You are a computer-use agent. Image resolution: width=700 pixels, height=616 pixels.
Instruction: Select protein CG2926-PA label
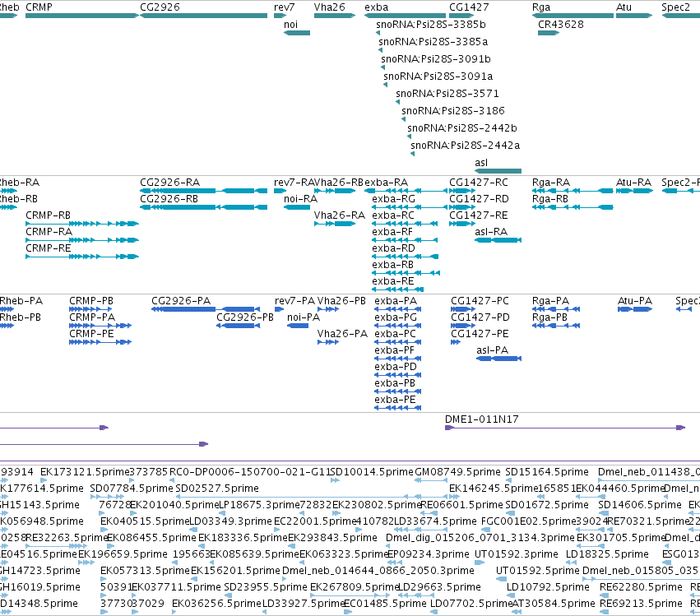coord(181,301)
